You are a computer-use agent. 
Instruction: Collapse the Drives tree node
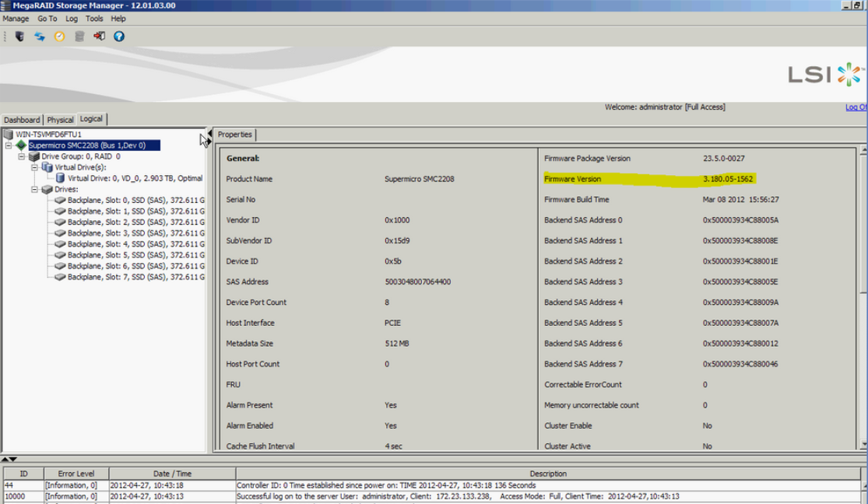(x=35, y=189)
